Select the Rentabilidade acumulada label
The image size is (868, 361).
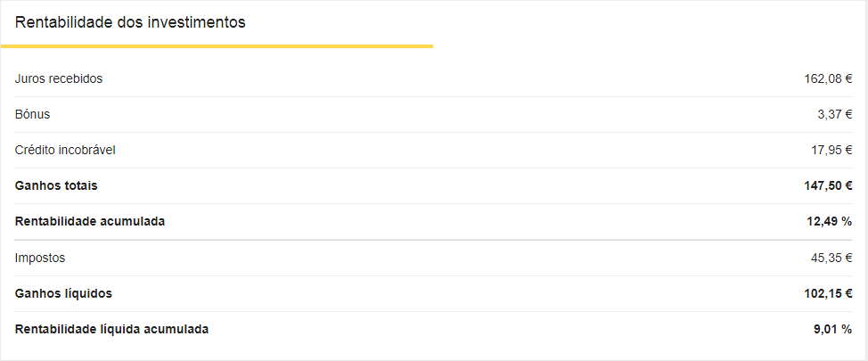coord(90,221)
